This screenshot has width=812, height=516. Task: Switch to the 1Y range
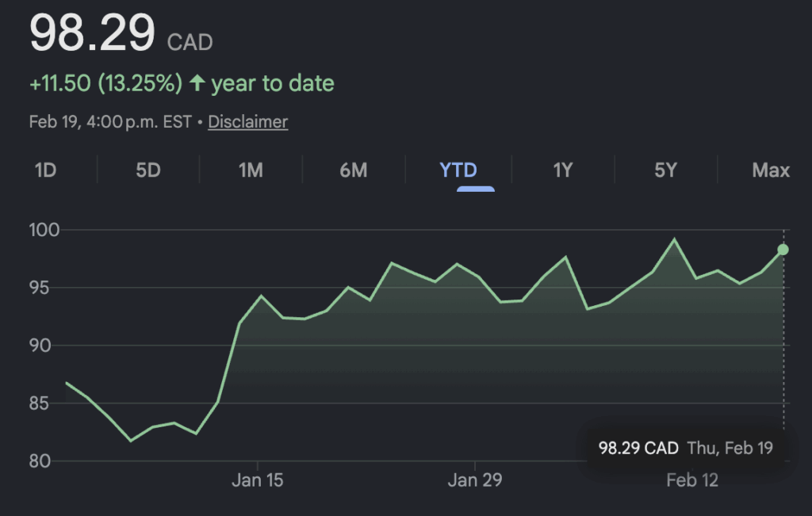(x=562, y=170)
